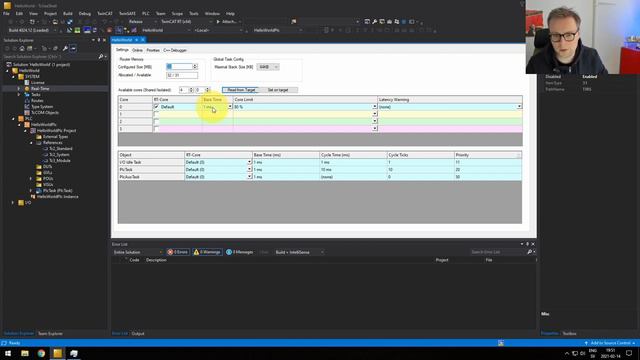The height and width of the screenshot is (360, 640).
Task: Open the PLC menu
Action: 145,13
